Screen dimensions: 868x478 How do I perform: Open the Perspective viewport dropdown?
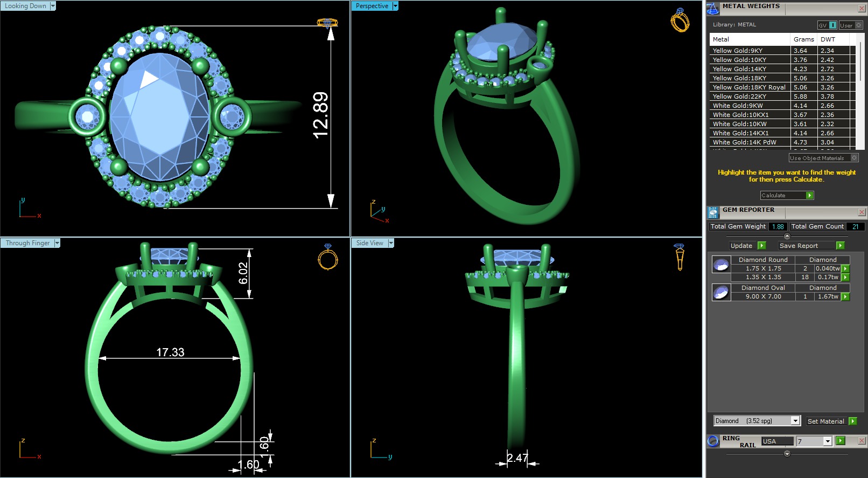(395, 6)
